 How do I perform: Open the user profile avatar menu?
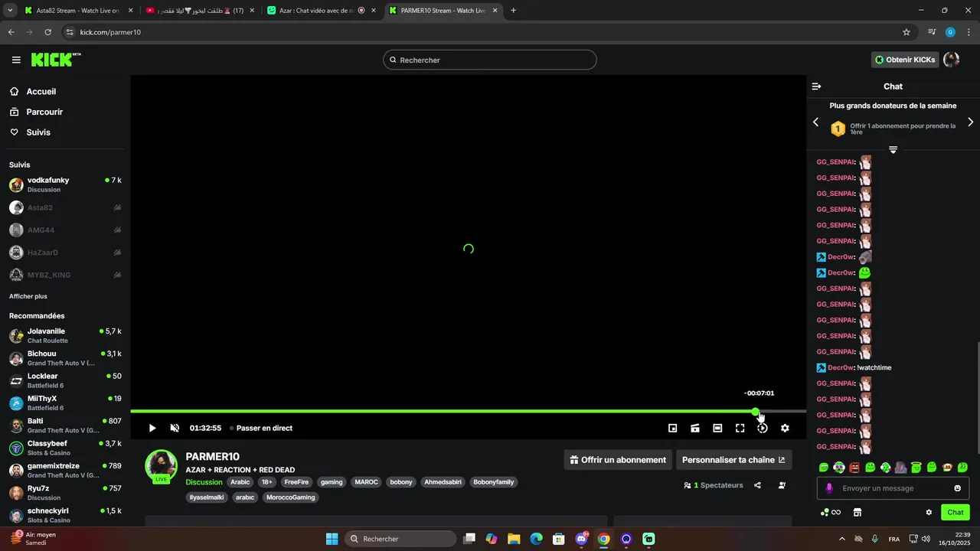[x=952, y=60]
